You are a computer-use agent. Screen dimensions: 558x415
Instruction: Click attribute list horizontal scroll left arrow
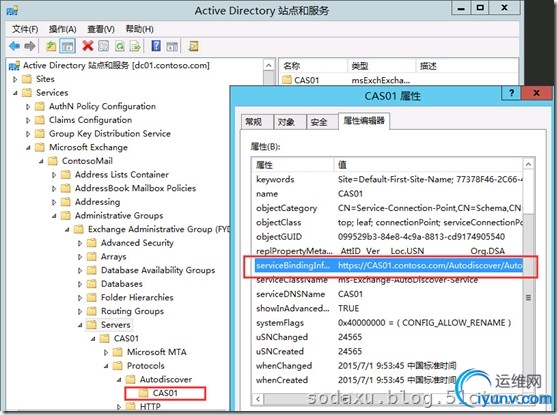click(258, 399)
